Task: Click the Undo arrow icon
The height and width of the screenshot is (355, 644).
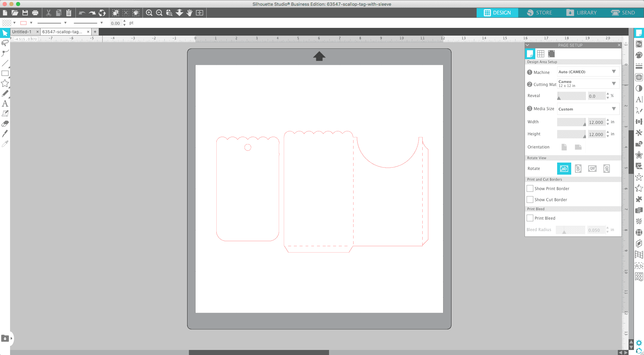Action: tap(82, 13)
